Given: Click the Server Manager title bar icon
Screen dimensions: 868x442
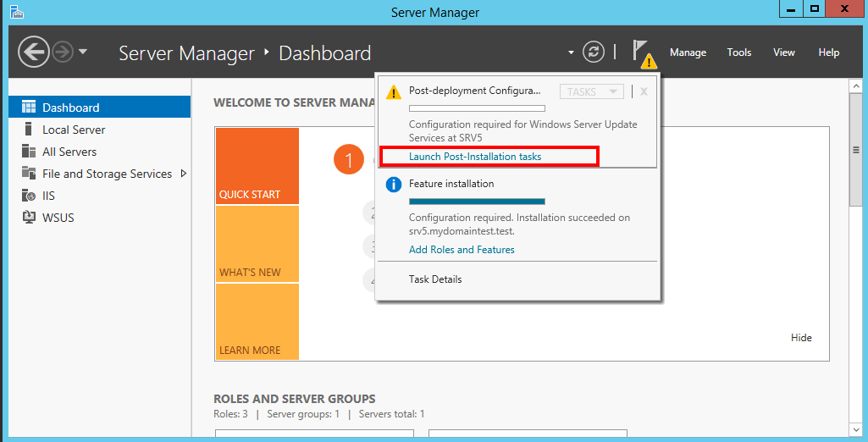Looking at the screenshot, I should (x=17, y=12).
